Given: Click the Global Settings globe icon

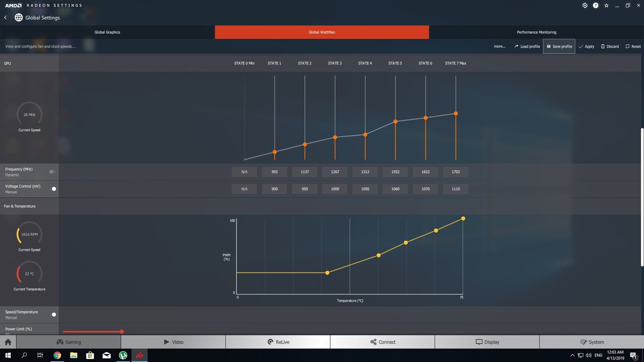Looking at the screenshot, I should 19,18.
